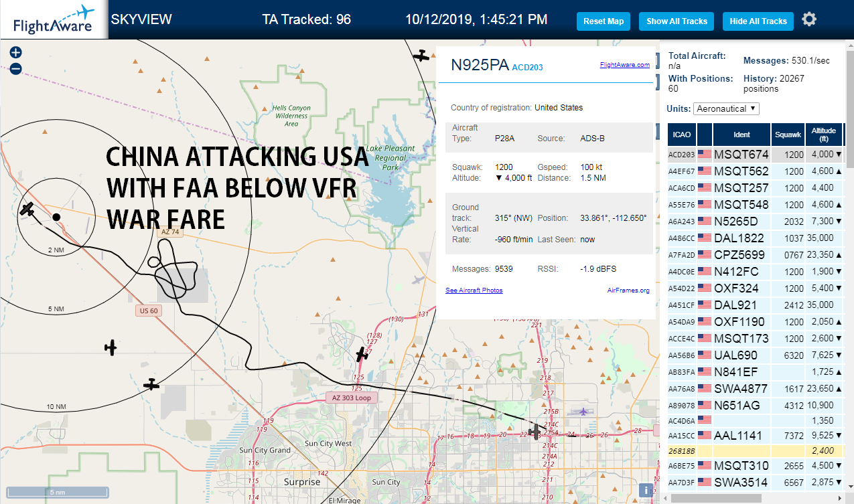Select aircraft icon near Glendale airport
Screen dimensions: 854x504
pyautogui.click(x=535, y=431)
